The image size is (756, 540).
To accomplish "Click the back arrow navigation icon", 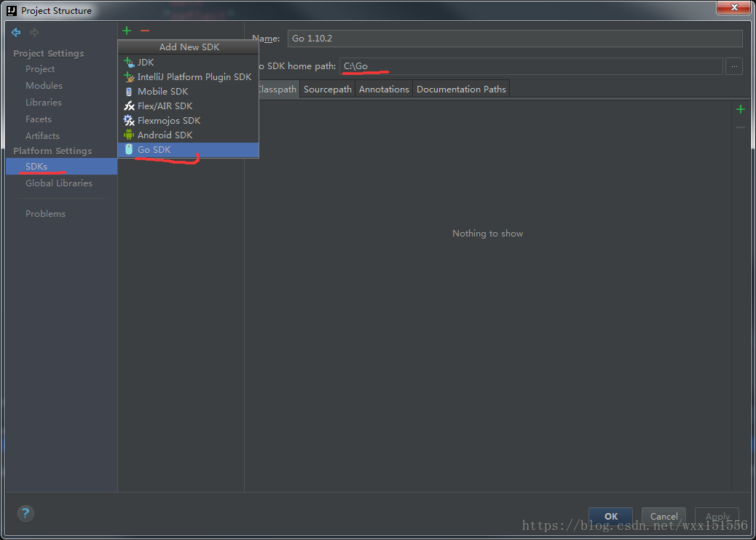I will pyautogui.click(x=16, y=32).
